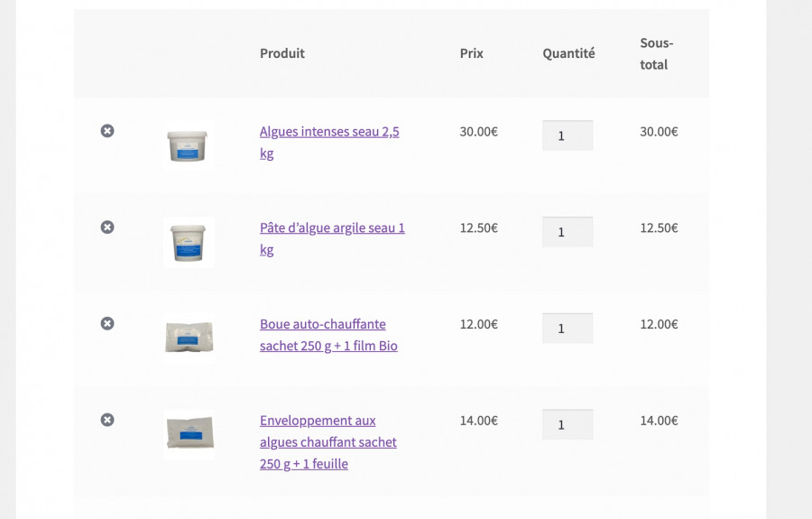
Task: Open Boue auto-chauffante sachet product thumbnail
Action: coord(189,338)
